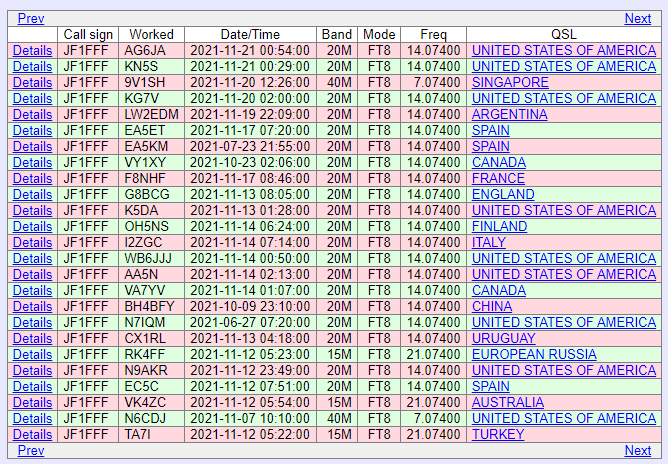Open the United States link for N9AKR

point(564,370)
